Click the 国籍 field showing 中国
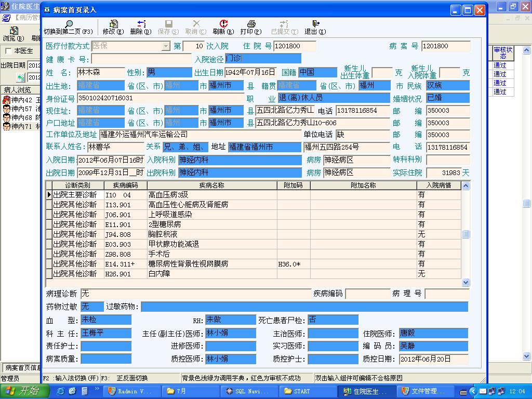Screen dimensions: 532x399 [x=318, y=72]
